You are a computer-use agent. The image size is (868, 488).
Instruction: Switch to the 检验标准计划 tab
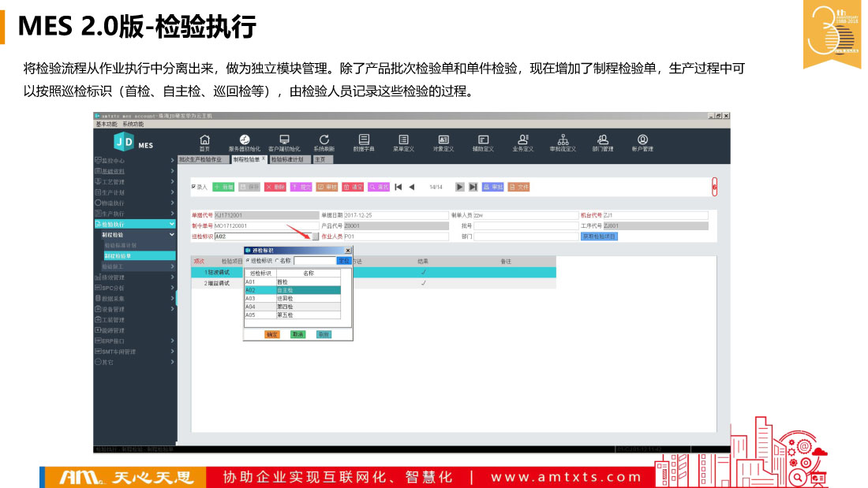pos(287,159)
